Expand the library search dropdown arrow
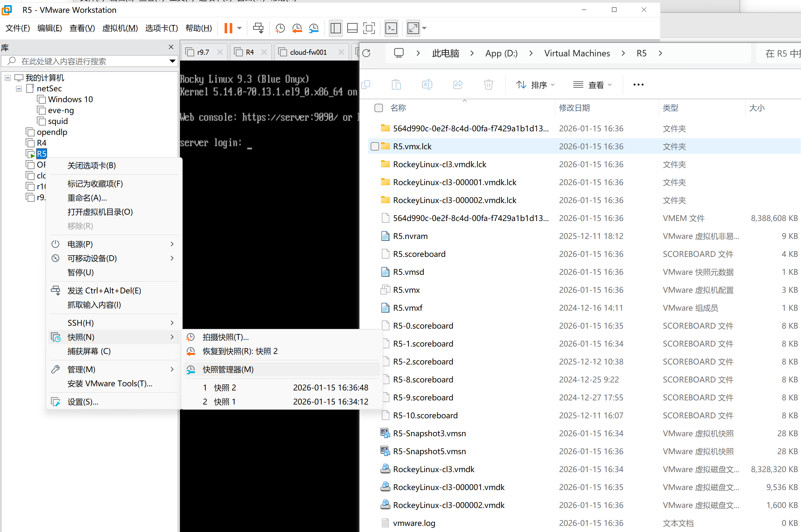 [x=172, y=61]
